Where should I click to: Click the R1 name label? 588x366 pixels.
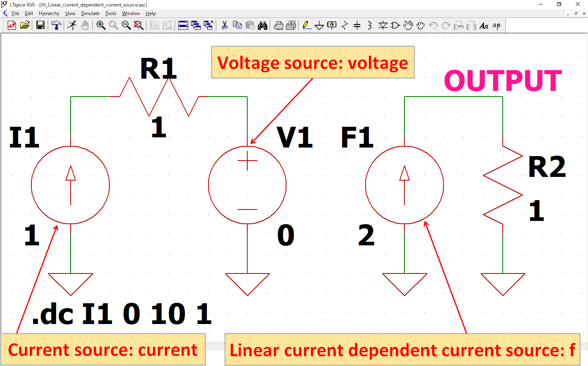click(x=159, y=68)
